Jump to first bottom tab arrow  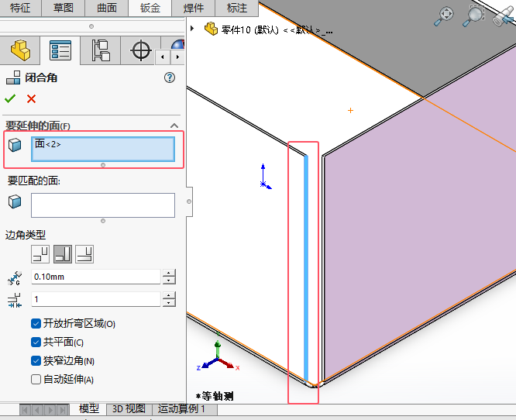click(x=26, y=411)
